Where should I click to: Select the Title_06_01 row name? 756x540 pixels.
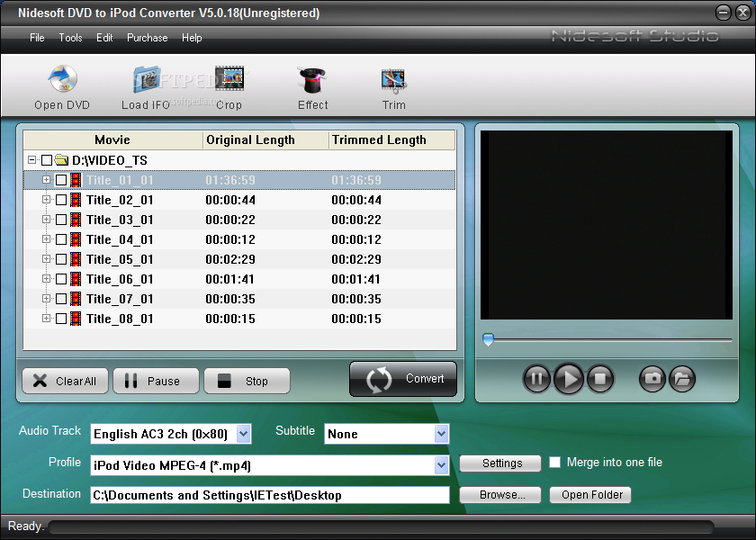pos(120,279)
